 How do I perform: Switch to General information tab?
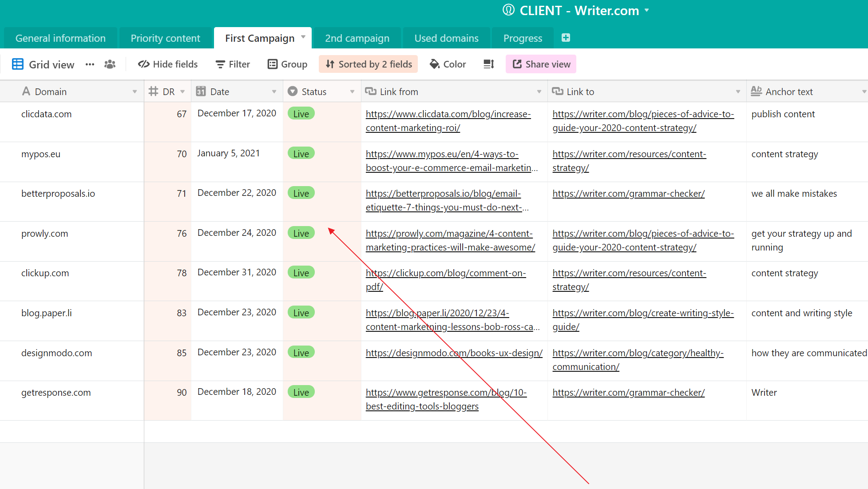point(60,38)
